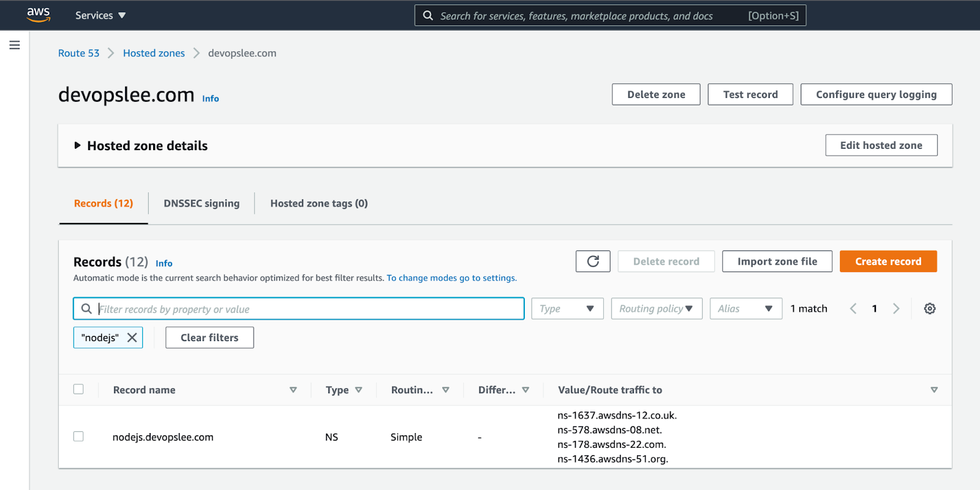Image resolution: width=980 pixels, height=490 pixels.
Task: Click devopslee.com breadcrumb text
Action: pos(243,53)
